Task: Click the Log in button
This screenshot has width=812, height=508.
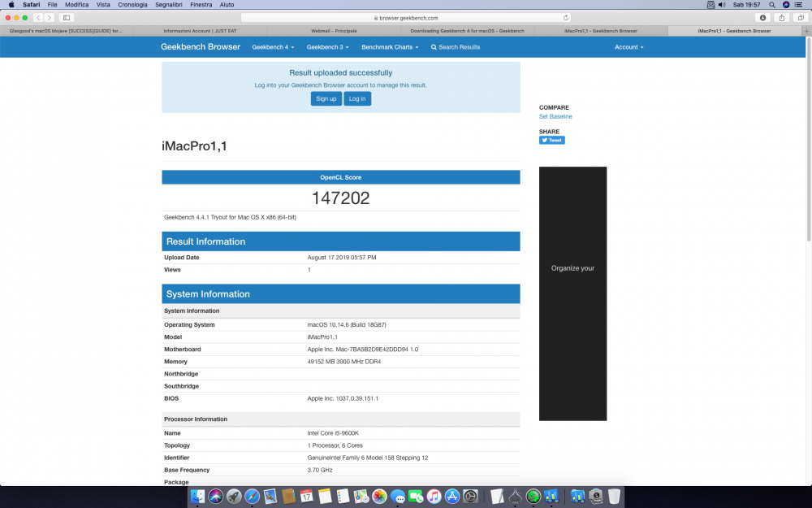Action: pos(357,98)
